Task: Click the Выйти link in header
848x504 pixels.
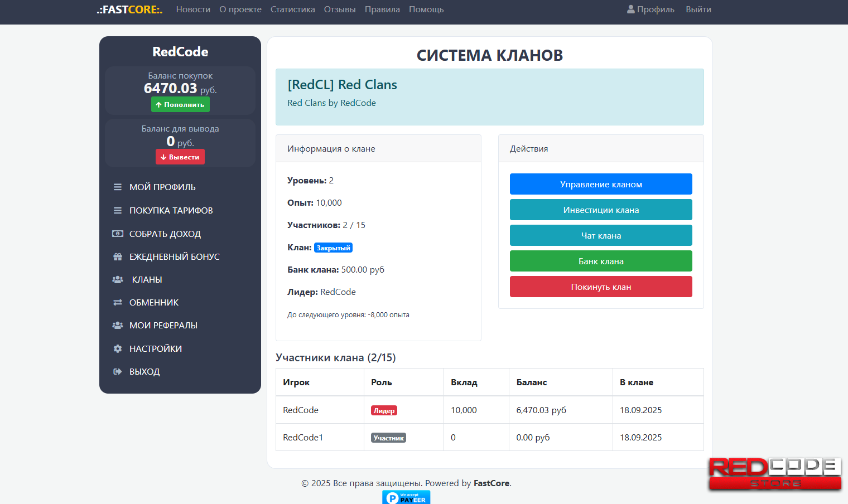Action: click(698, 9)
